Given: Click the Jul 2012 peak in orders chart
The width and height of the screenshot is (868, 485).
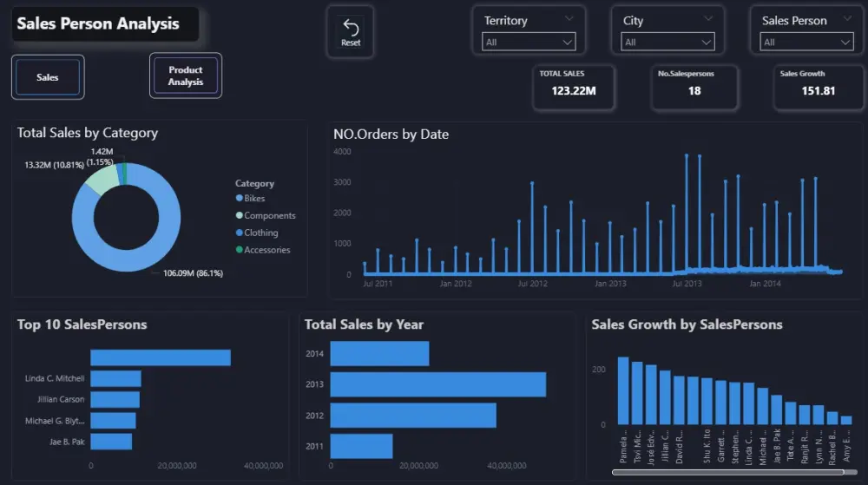Looking at the screenshot, I should coord(532,183).
